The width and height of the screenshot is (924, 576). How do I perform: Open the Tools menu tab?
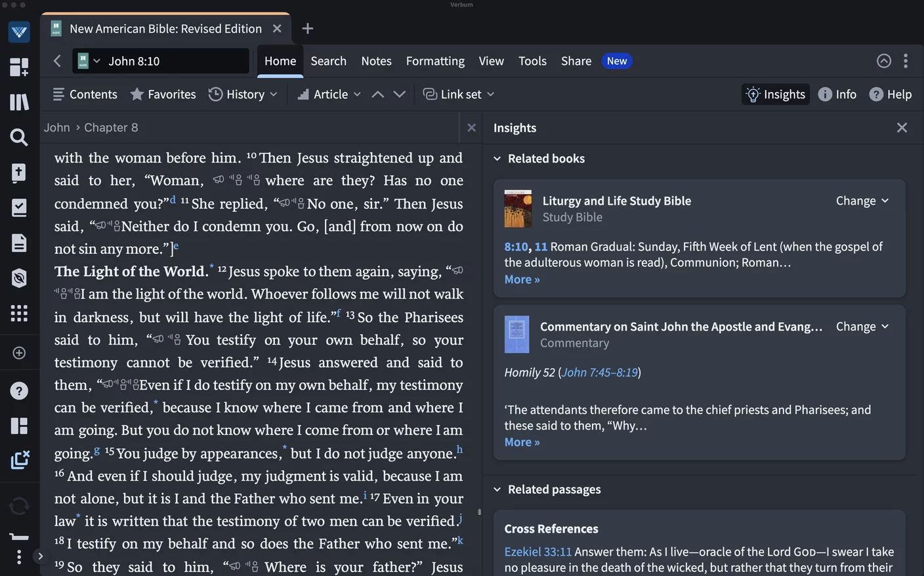pos(532,61)
